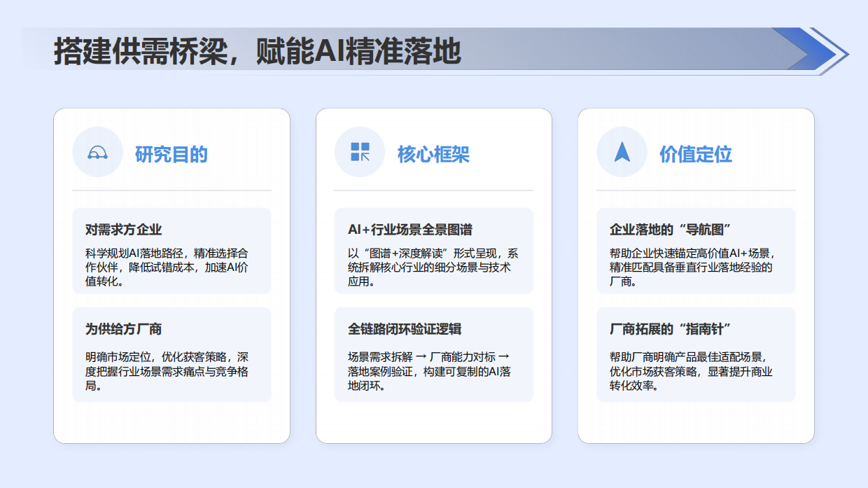Click the 企业落地的导航图 text block

pos(696,249)
